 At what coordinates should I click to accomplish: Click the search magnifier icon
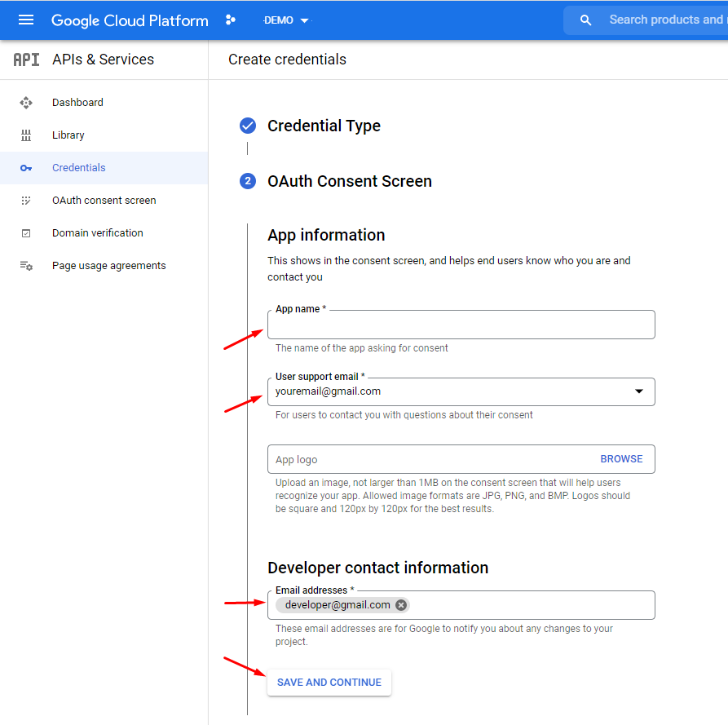(x=585, y=20)
